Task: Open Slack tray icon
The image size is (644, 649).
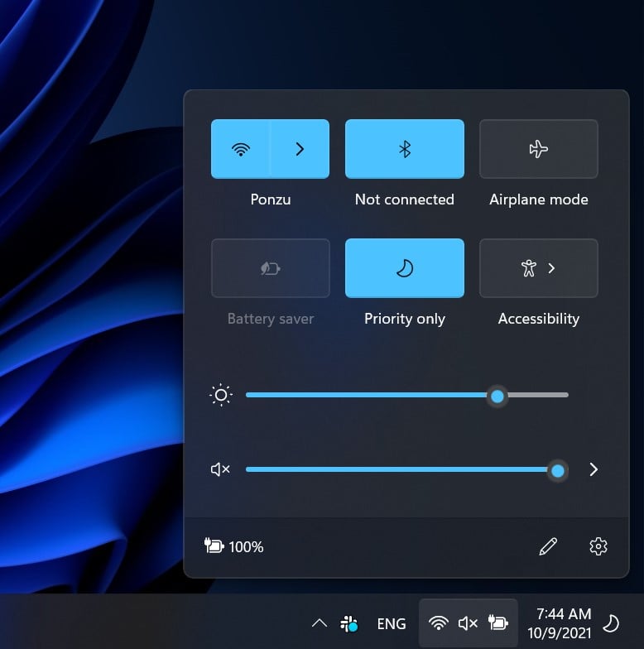Action: pyautogui.click(x=349, y=623)
